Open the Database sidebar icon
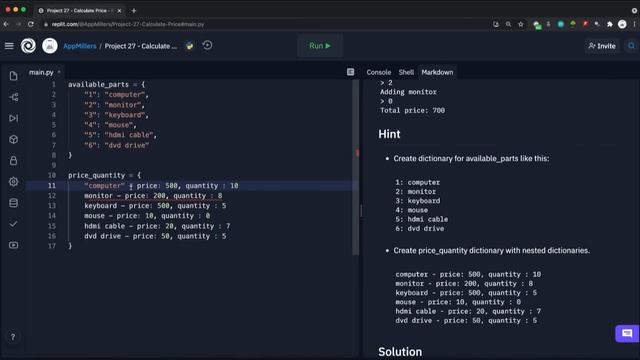Screen dimensions: 640x360 pos(13,203)
